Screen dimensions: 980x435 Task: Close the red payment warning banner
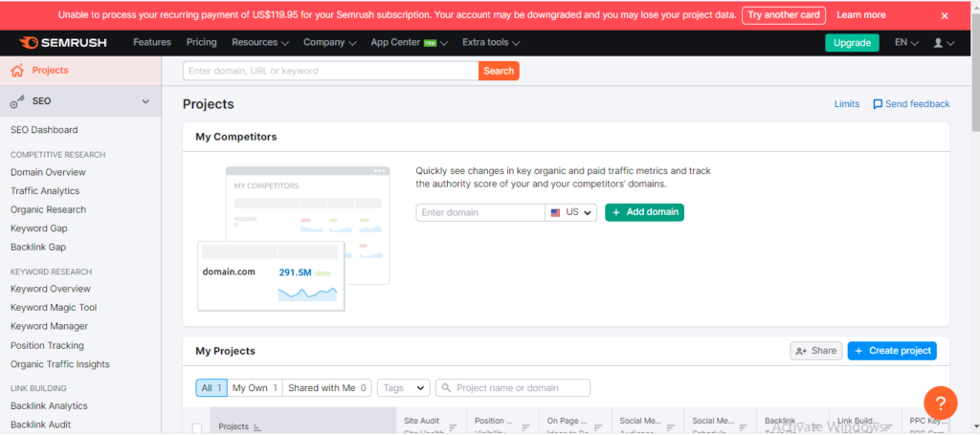[x=945, y=15]
